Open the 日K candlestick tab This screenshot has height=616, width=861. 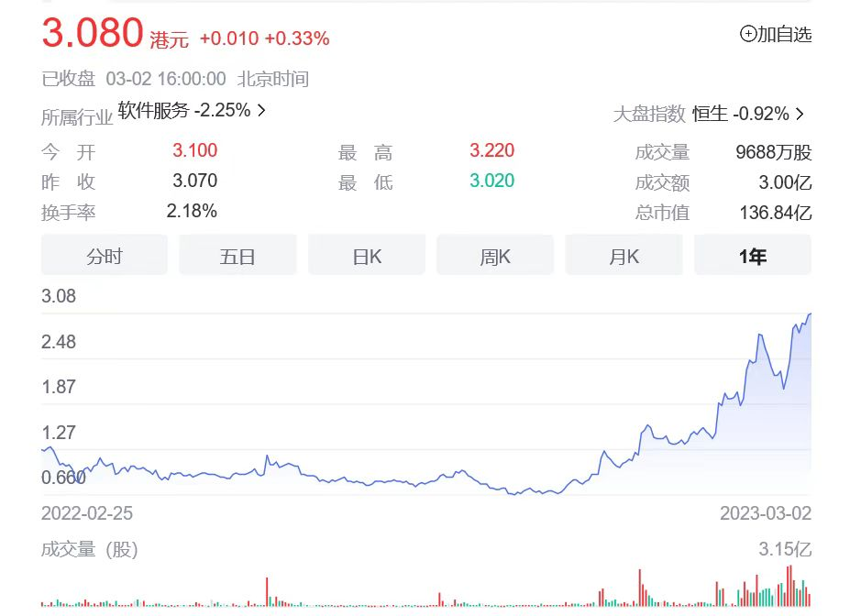(366, 256)
